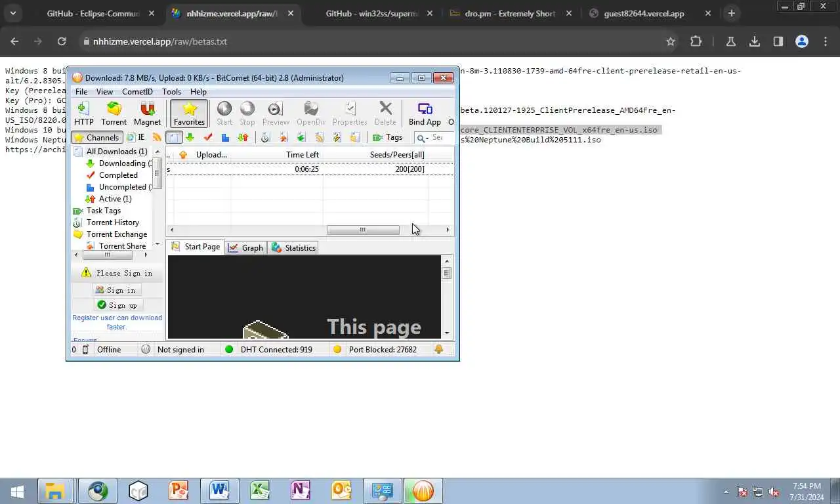This screenshot has height=504, width=840.
Task: Open the Magnet link tool
Action: click(147, 114)
